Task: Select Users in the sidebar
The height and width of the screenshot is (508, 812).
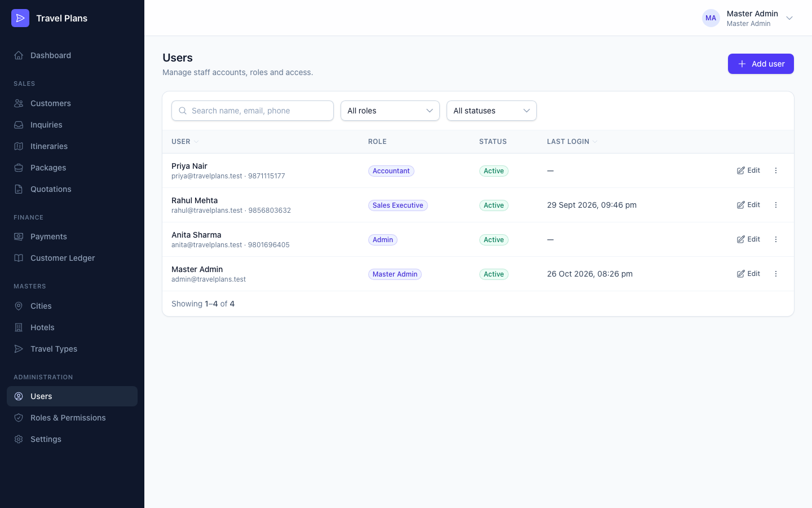Action: click(x=72, y=396)
